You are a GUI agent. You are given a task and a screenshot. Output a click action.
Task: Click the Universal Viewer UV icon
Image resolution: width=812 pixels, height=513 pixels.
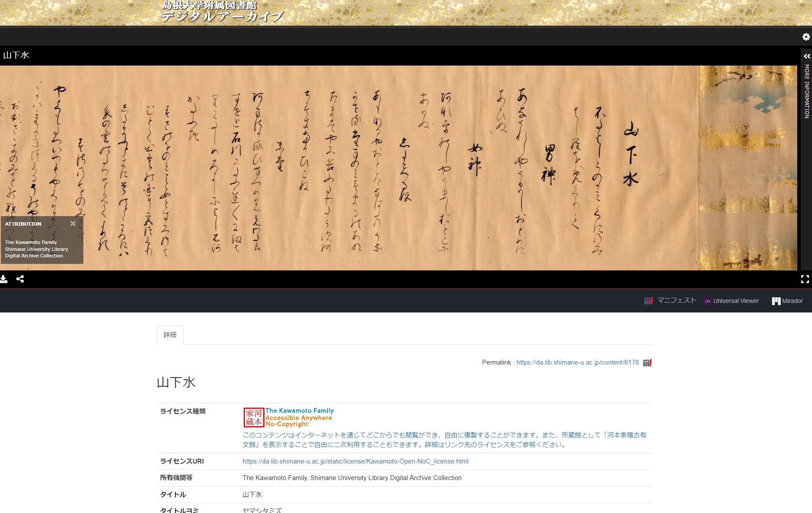[x=708, y=301]
